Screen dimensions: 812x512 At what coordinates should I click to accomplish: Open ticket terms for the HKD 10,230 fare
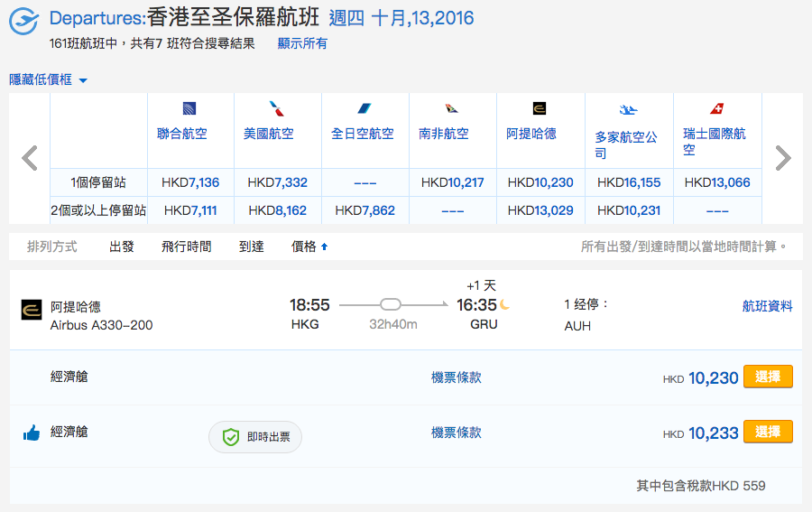(457, 377)
